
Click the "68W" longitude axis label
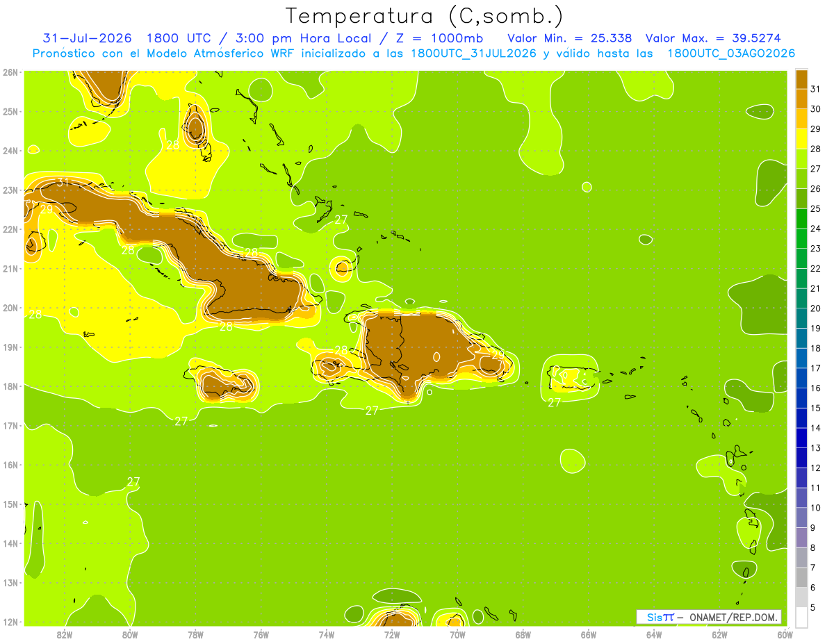[523, 634]
